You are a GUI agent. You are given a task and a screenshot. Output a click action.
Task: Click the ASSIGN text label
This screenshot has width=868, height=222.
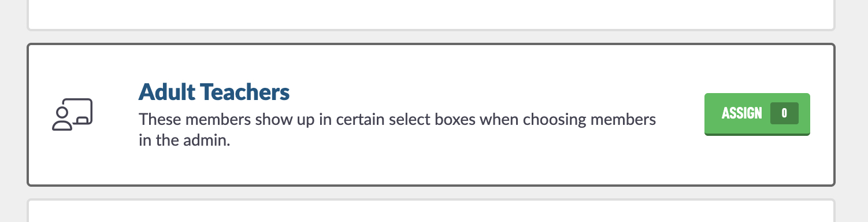pos(742,113)
